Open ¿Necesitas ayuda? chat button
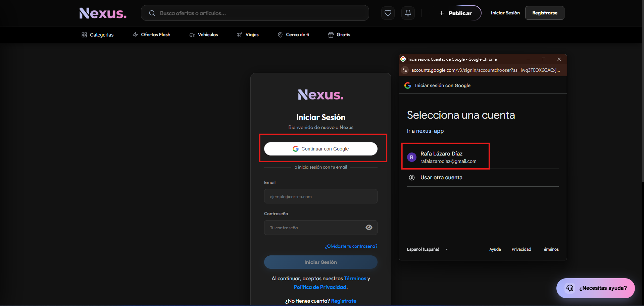Image resolution: width=644 pixels, height=306 pixels. (596, 288)
